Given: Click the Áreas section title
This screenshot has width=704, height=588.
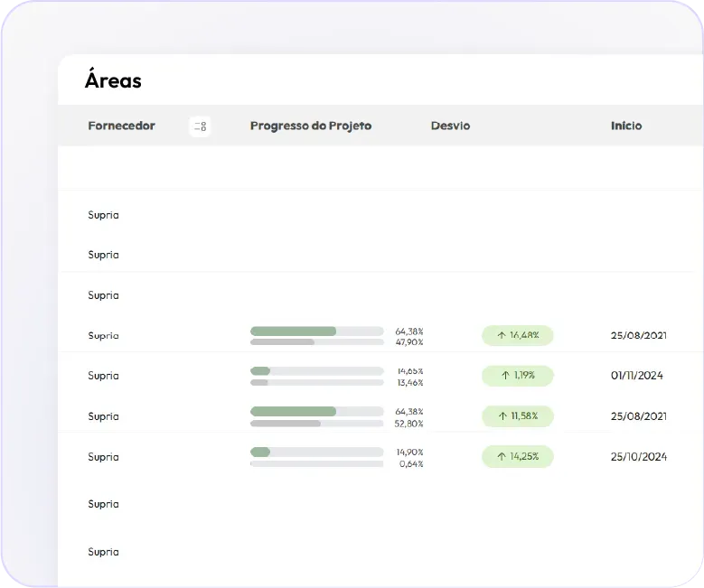Looking at the screenshot, I should coord(113,80).
